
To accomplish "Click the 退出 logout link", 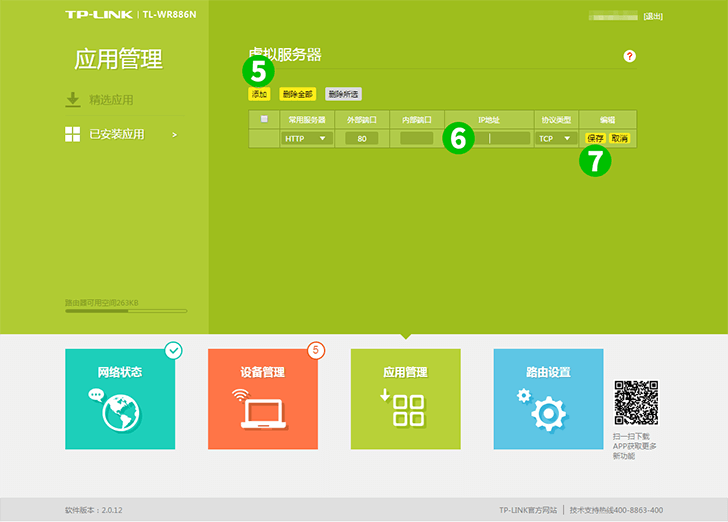I will click(653, 17).
